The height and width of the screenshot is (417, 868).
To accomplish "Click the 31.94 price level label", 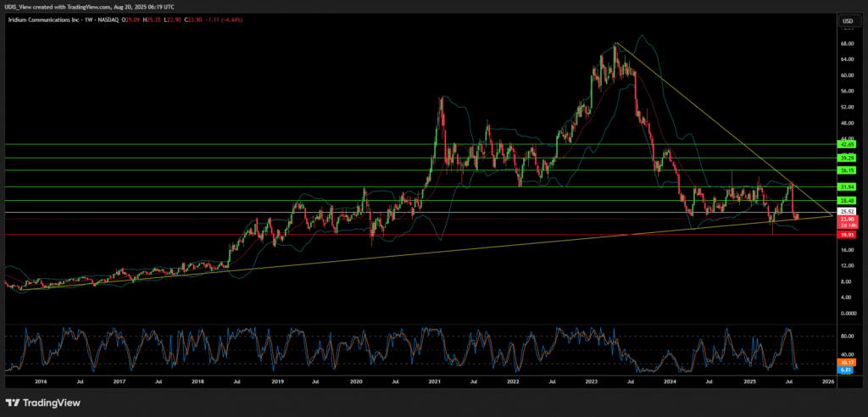I will click(845, 186).
